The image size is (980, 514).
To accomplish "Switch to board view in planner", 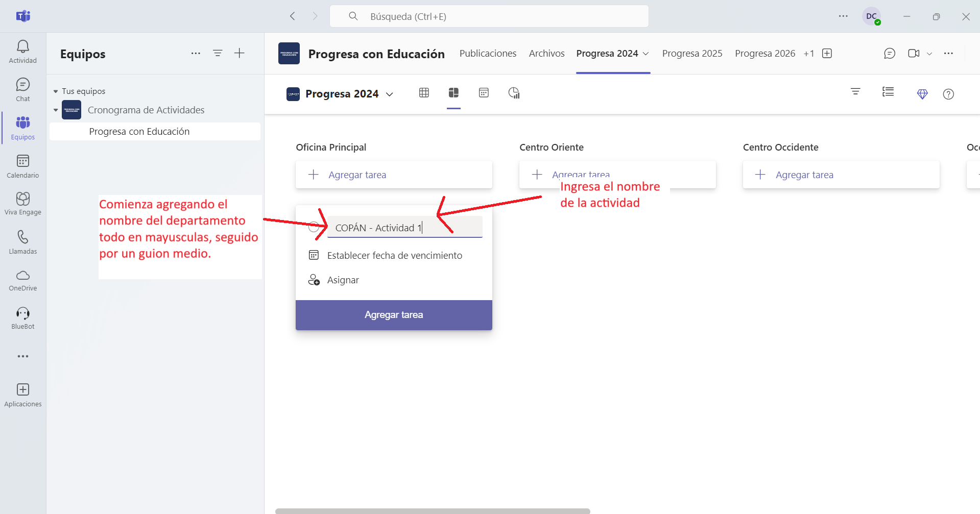I will [453, 93].
